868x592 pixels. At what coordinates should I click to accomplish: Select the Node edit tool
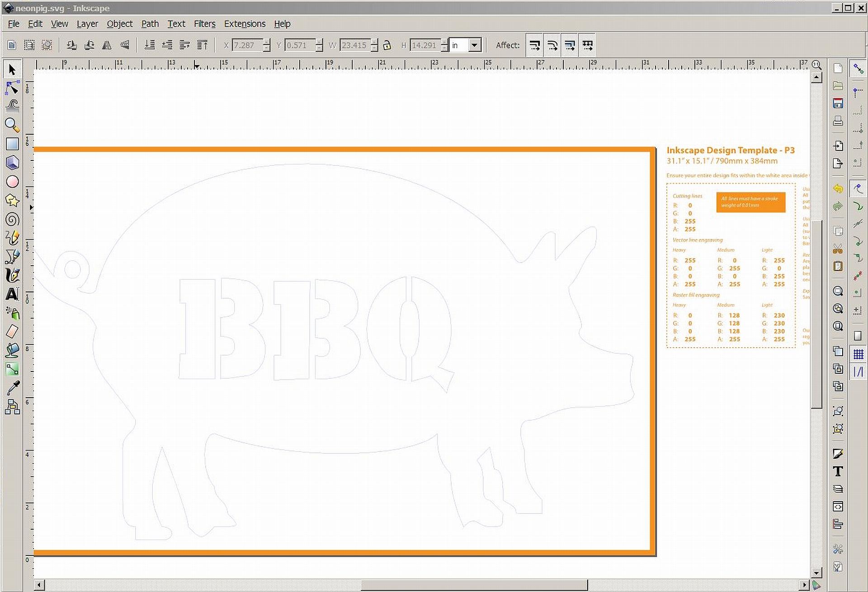[12, 87]
